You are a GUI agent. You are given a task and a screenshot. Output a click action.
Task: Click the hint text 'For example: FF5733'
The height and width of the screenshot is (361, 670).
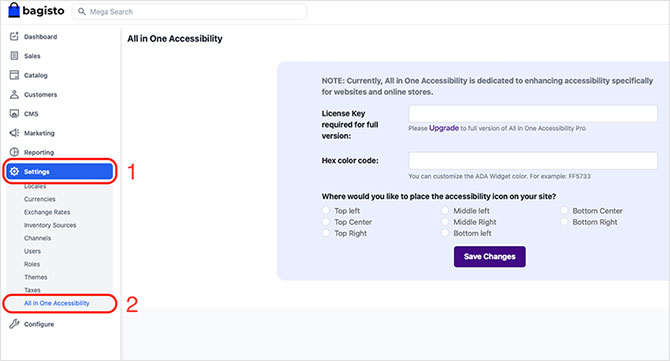click(560, 176)
